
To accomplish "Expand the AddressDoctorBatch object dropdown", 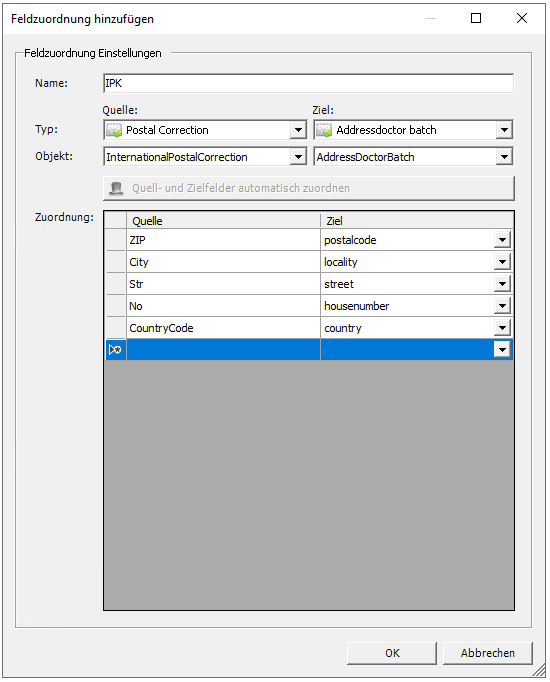I will [x=504, y=157].
